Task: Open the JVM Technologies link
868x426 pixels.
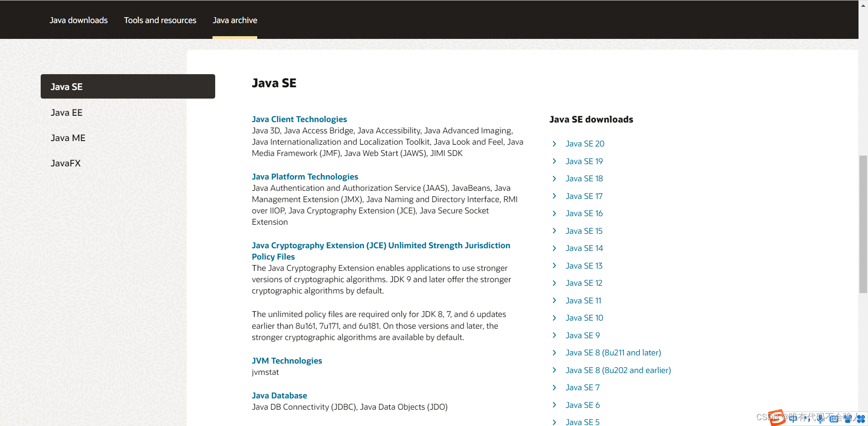Action: click(287, 361)
